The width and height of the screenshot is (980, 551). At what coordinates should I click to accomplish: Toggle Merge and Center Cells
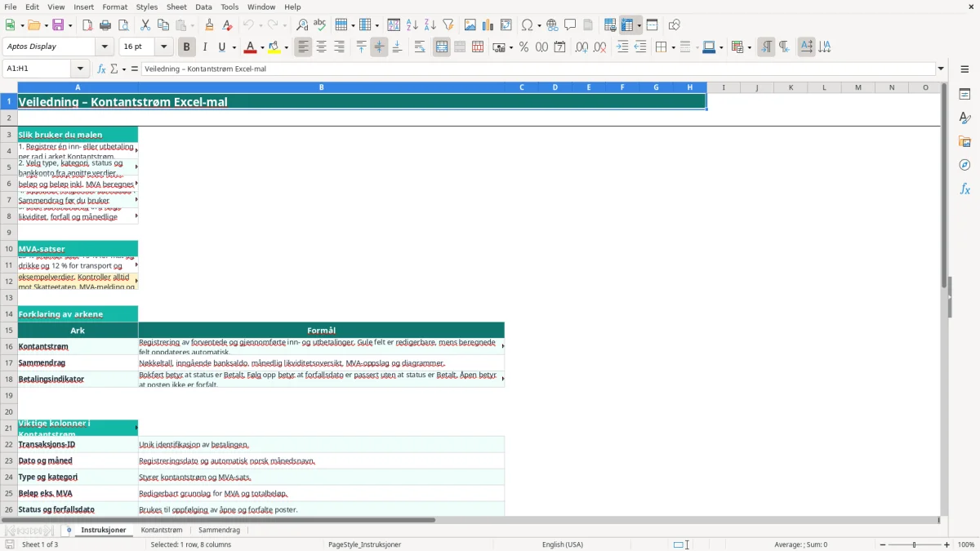click(442, 47)
